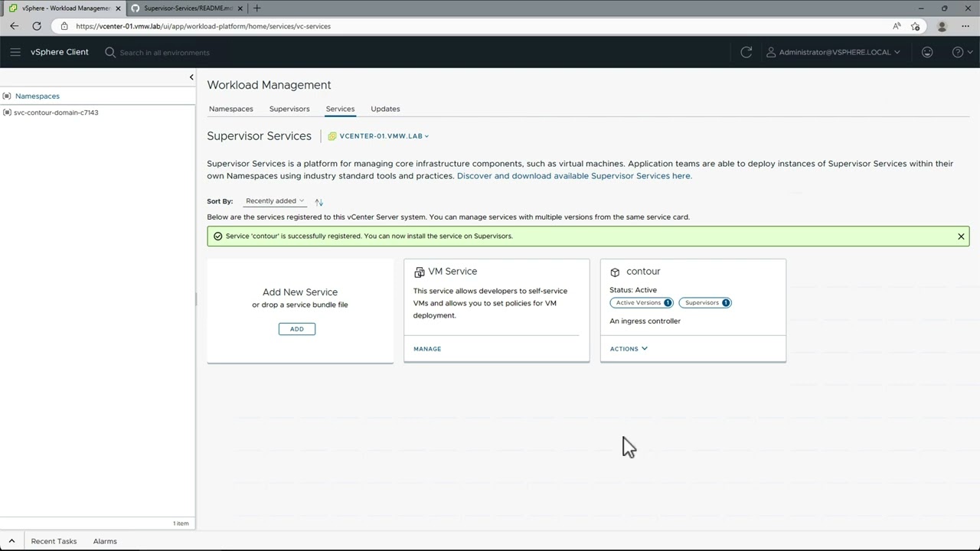Switch to the Services tab
The height and width of the screenshot is (551, 980).
pos(340,109)
